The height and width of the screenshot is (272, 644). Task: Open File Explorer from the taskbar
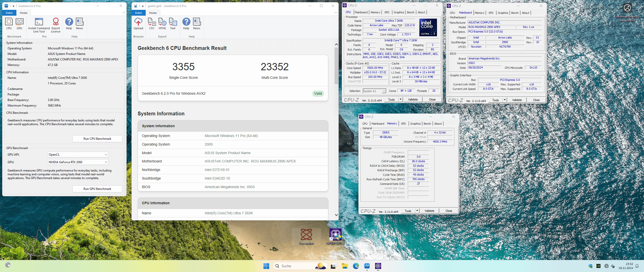pyautogui.click(x=345, y=266)
